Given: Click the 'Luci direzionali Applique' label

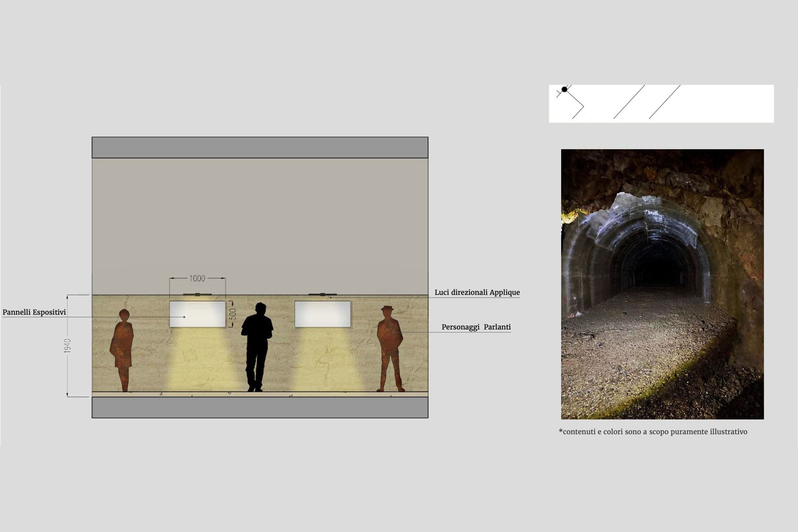Looking at the screenshot, I should pyautogui.click(x=477, y=292).
